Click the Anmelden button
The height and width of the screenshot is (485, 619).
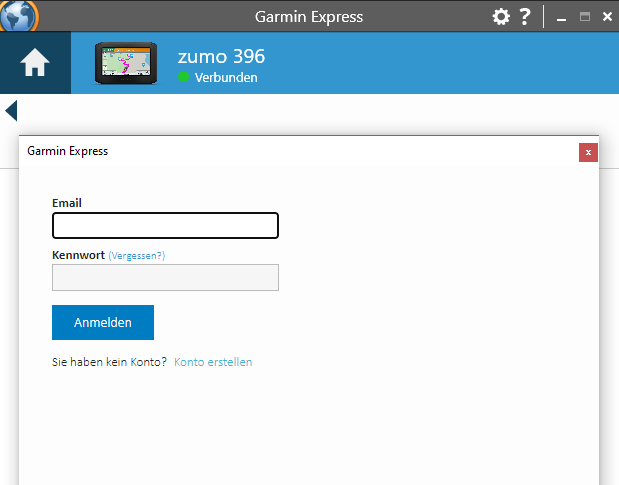(103, 322)
